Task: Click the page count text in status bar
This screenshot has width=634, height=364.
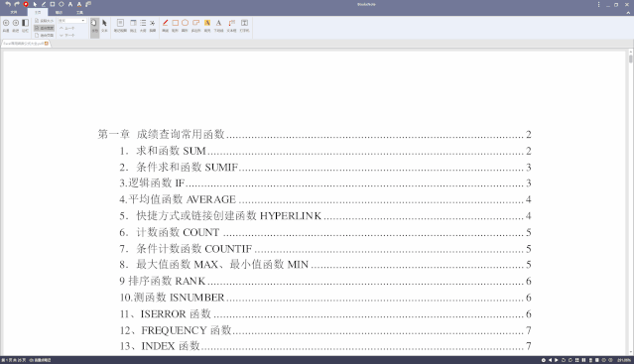Action: [x=14, y=360]
